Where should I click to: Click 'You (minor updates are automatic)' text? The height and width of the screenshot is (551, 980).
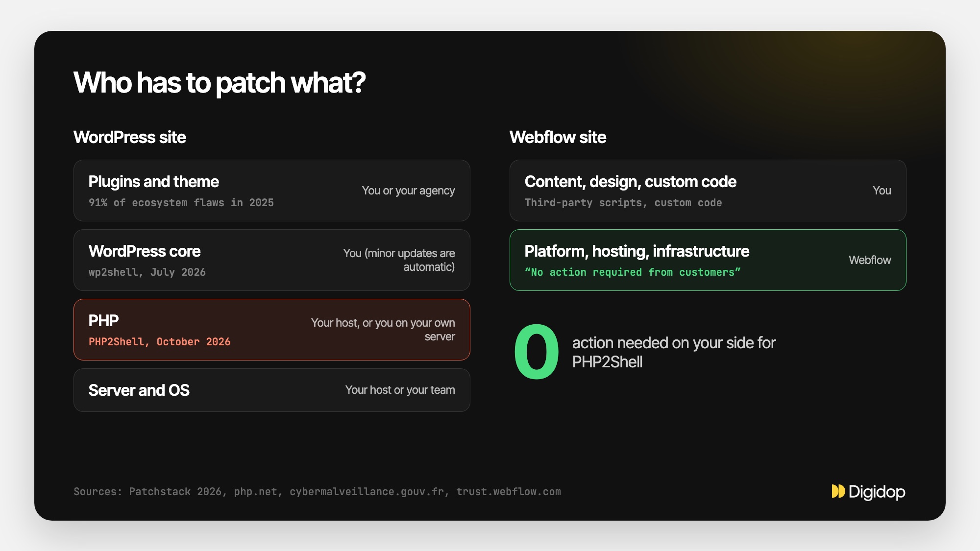(x=399, y=260)
